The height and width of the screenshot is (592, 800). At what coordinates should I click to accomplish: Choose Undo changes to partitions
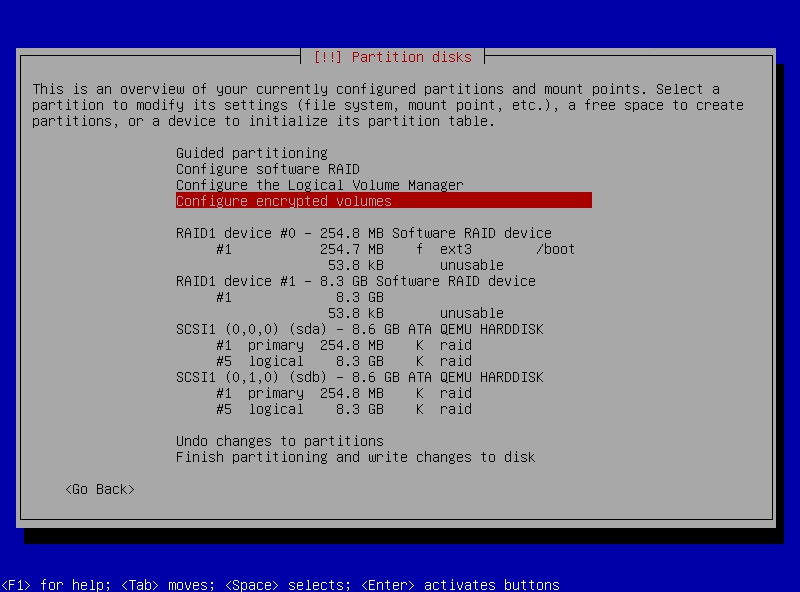click(279, 441)
